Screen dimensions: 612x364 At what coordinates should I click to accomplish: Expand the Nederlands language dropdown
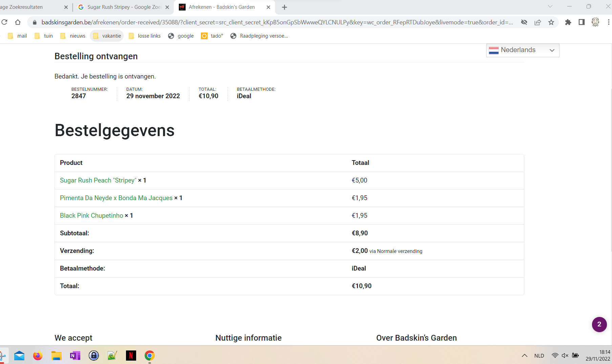[523, 50]
